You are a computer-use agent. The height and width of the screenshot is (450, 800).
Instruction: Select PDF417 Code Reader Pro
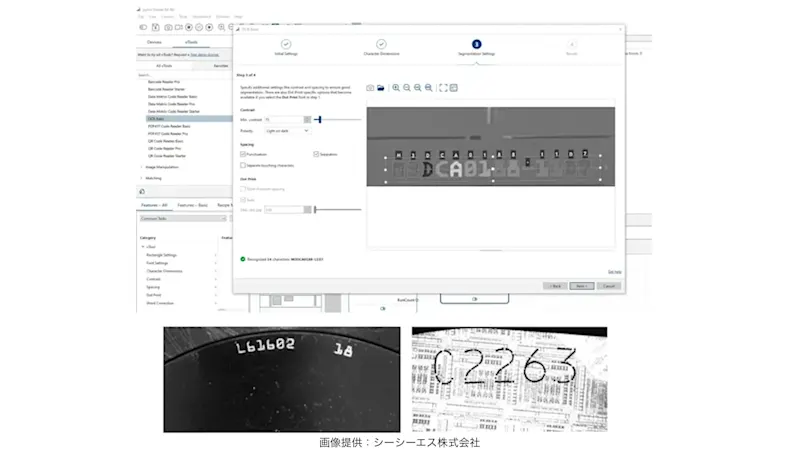(168, 134)
